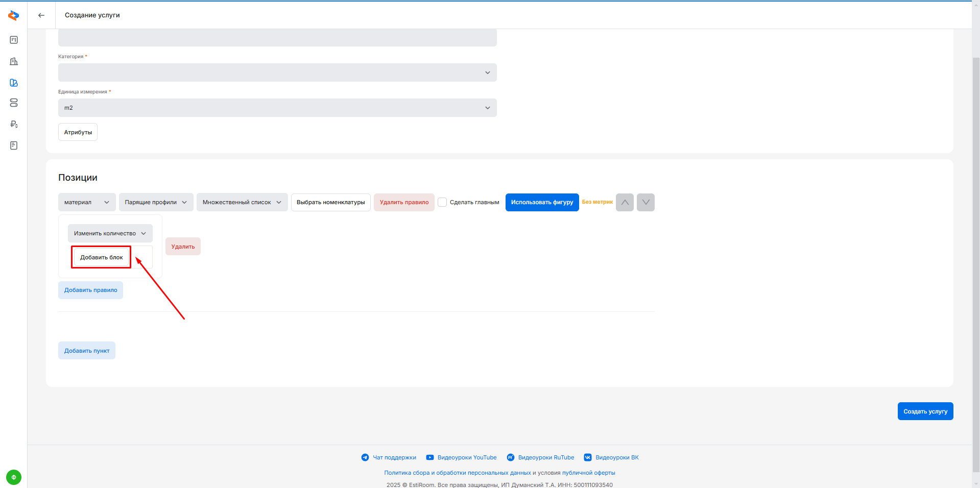Go back using the left arrow
The width and height of the screenshot is (980, 488).
[41, 15]
